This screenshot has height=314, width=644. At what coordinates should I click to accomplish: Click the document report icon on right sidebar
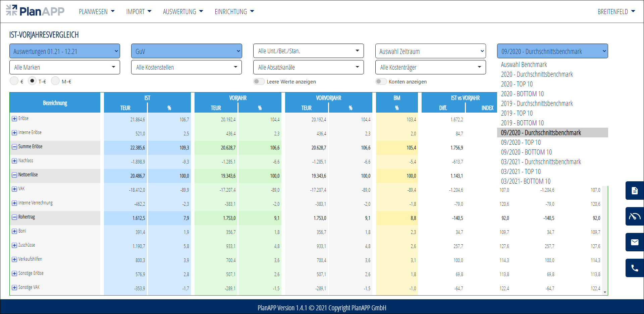click(634, 191)
